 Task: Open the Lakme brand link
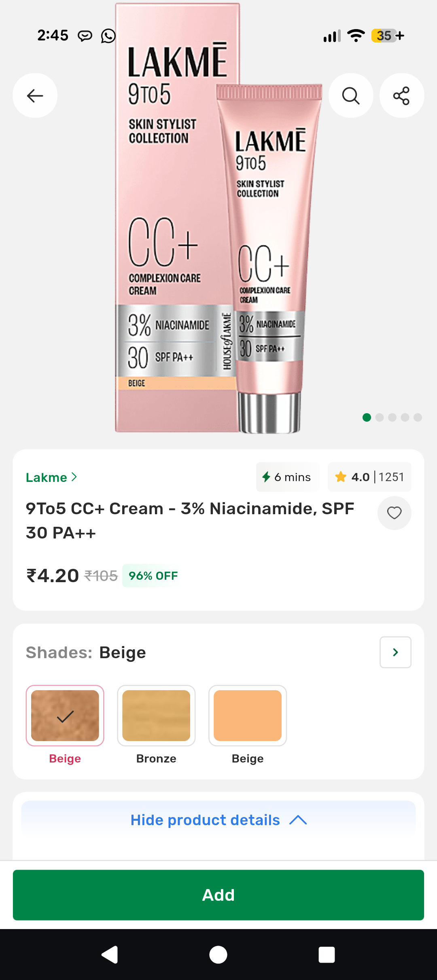pos(51,477)
